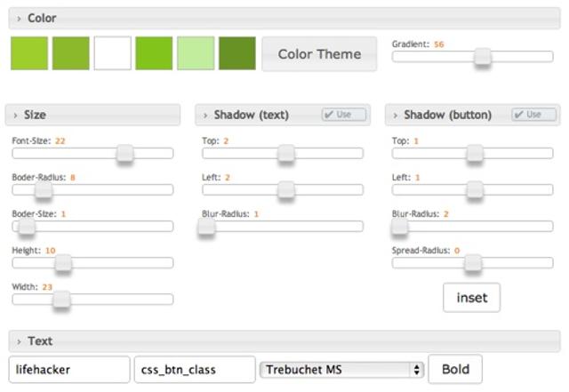Toggle Bold text style
This screenshot has height=392, width=569.
pos(455,369)
